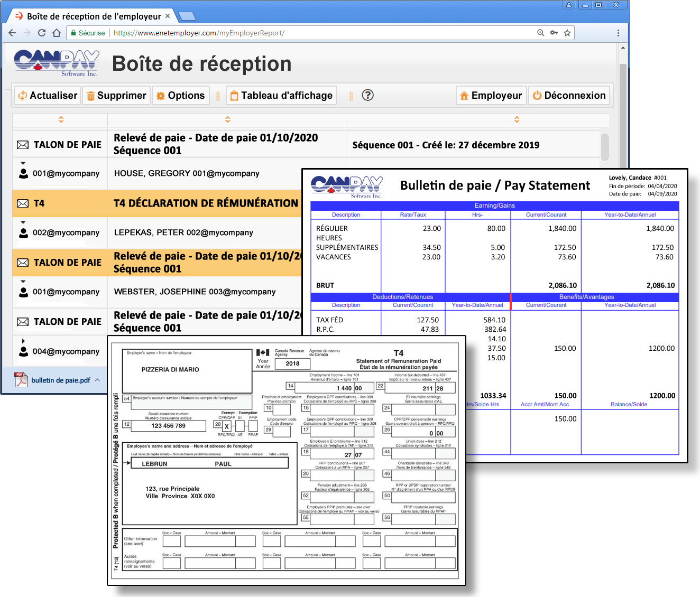Select LEPEKAS, PETER 002@mycompany entry
700x597 pixels.
coord(183,232)
